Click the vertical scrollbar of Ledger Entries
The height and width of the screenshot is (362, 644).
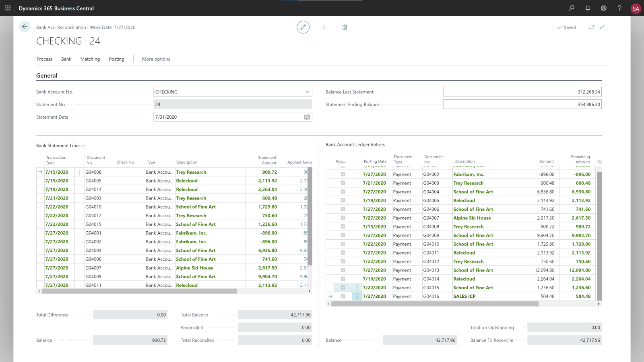tap(599, 236)
